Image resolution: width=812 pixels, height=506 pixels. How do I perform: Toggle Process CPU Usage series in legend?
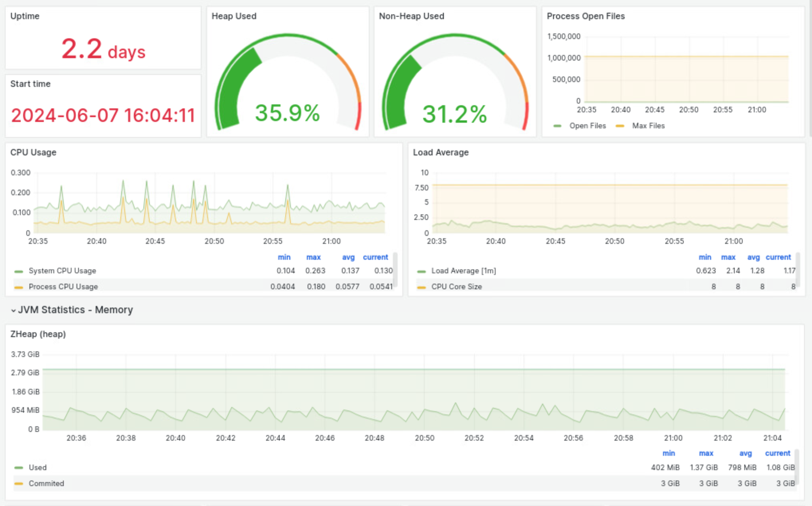tap(63, 286)
